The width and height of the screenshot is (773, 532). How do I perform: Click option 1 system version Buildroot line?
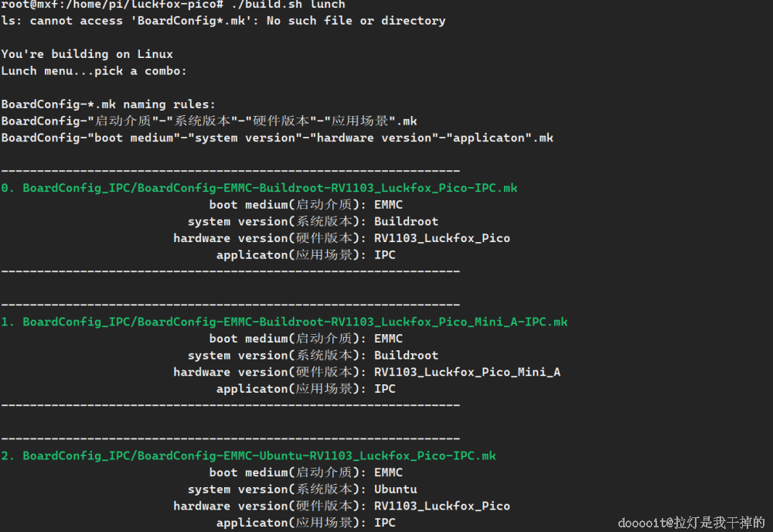tap(313, 356)
